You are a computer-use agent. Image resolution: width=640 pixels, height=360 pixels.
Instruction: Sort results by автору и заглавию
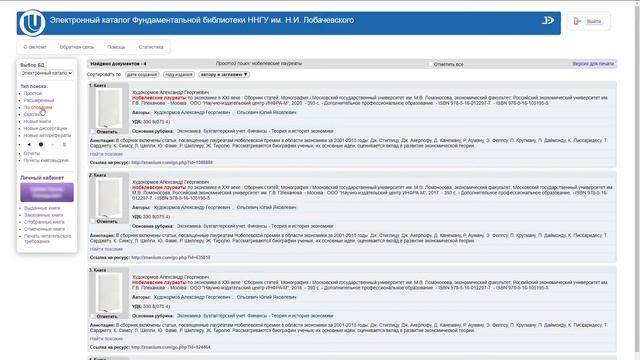(224, 75)
